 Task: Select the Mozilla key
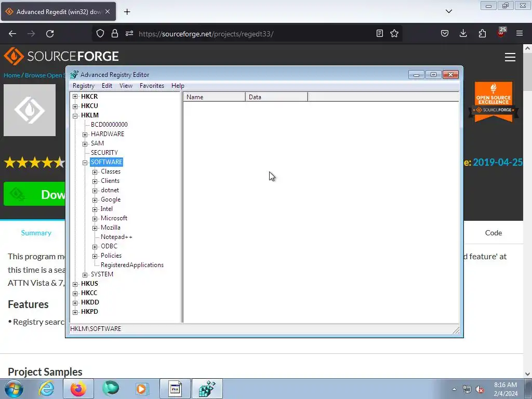pyautogui.click(x=111, y=228)
